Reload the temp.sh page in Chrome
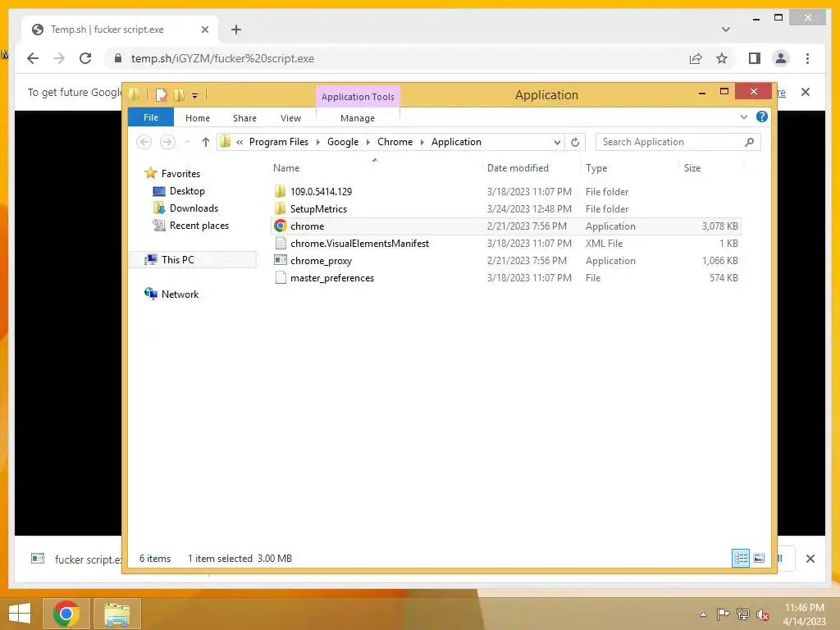Image resolution: width=840 pixels, height=630 pixels. [x=85, y=58]
